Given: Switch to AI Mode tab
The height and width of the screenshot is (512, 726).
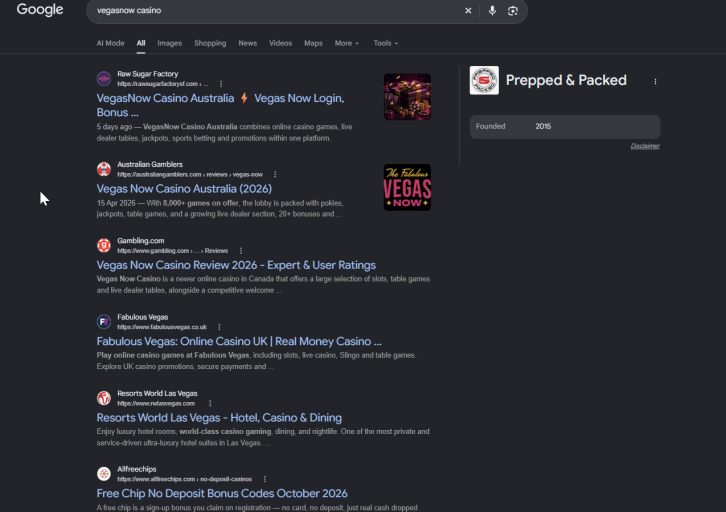Looking at the screenshot, I should [111, 43].
